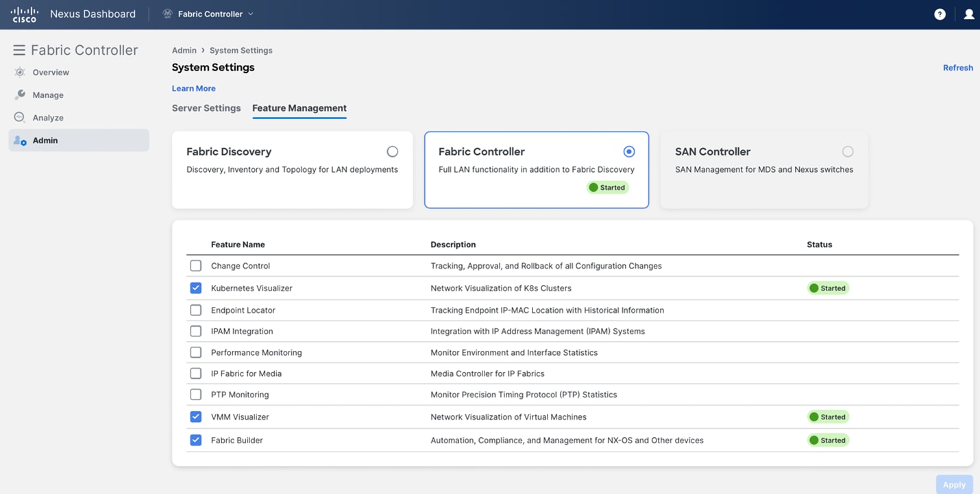Click the Fabric Discovery card title
980x494 pixels.
[x=229, y=151]
